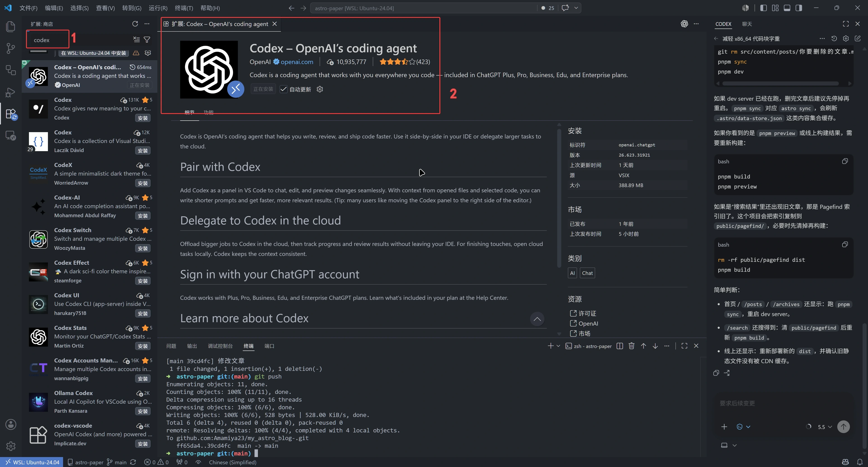Click the astro-paper command center search
The image size is (868, 467).
click(423, 8)
